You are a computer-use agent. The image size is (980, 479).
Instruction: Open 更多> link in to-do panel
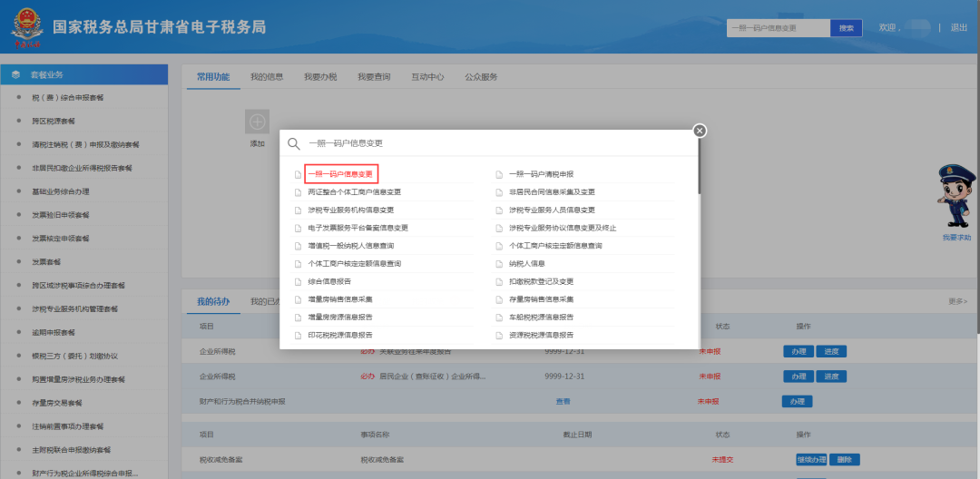pyautogui.click(x=957, y=301)
